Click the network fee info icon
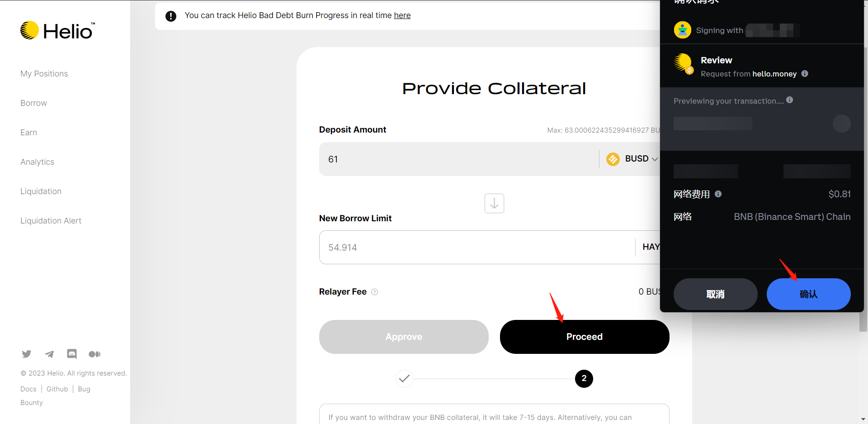Viewport: 868px width, 424px height. click(718, 194)
